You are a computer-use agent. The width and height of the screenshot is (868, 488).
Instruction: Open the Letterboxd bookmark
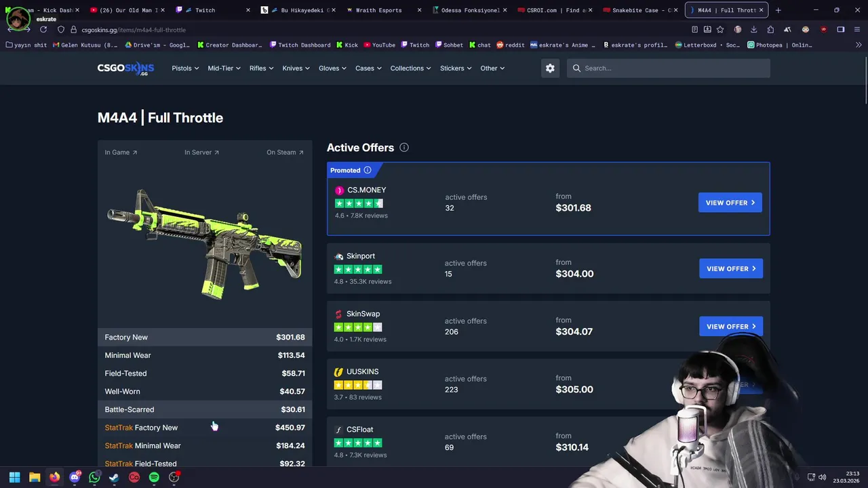coord(708,45)
